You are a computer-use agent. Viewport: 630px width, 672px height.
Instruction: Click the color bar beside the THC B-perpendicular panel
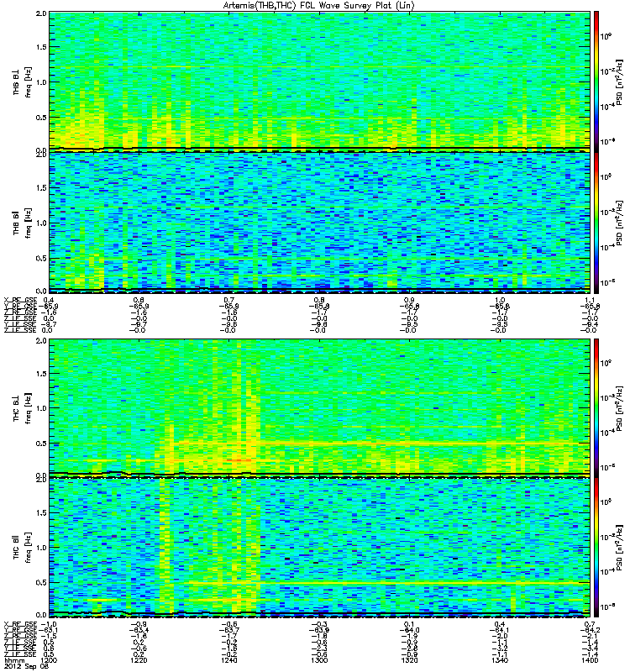pyautogui.click(x=596, y=407)
